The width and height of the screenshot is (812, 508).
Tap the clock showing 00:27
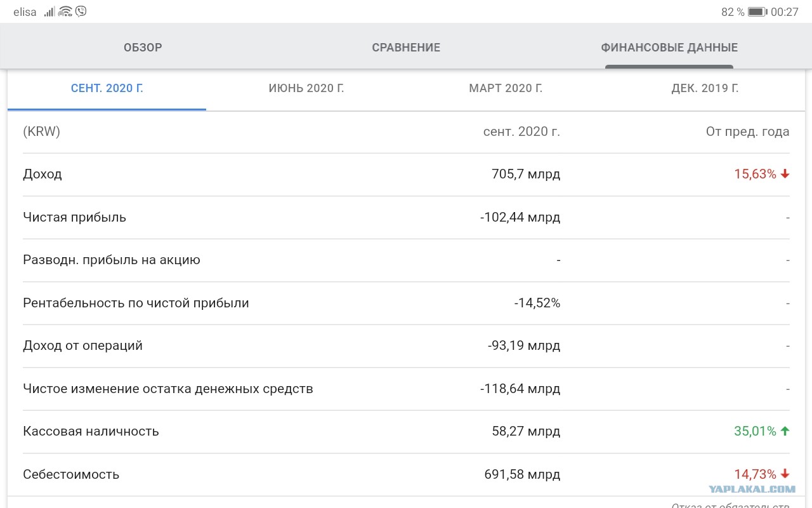click(784, 11)
